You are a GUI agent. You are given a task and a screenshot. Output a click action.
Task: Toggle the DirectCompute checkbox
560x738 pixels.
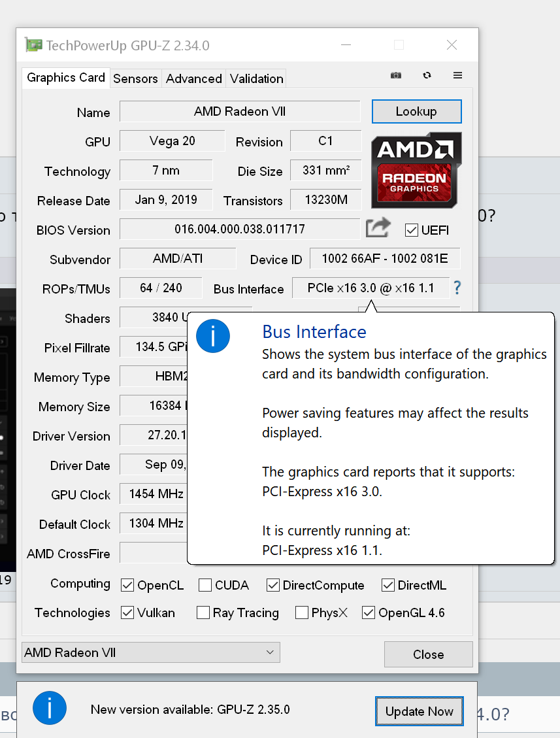tap(272, 585)
